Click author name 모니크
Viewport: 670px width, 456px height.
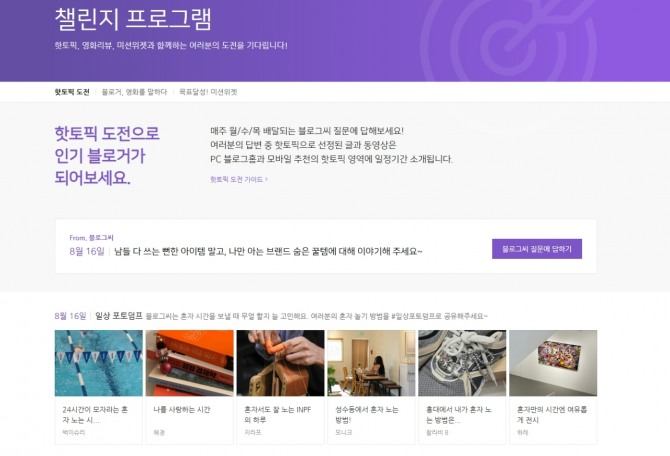344,432
